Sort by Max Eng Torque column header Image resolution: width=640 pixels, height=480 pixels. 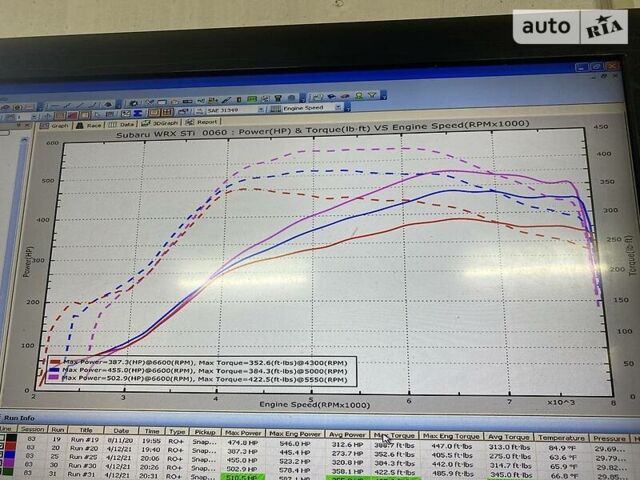click(x=451, y=436)
